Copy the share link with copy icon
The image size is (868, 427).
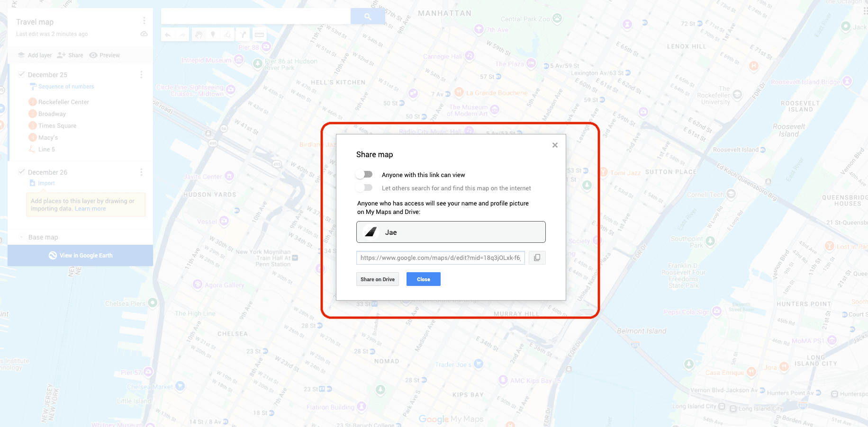coord(537,258)
